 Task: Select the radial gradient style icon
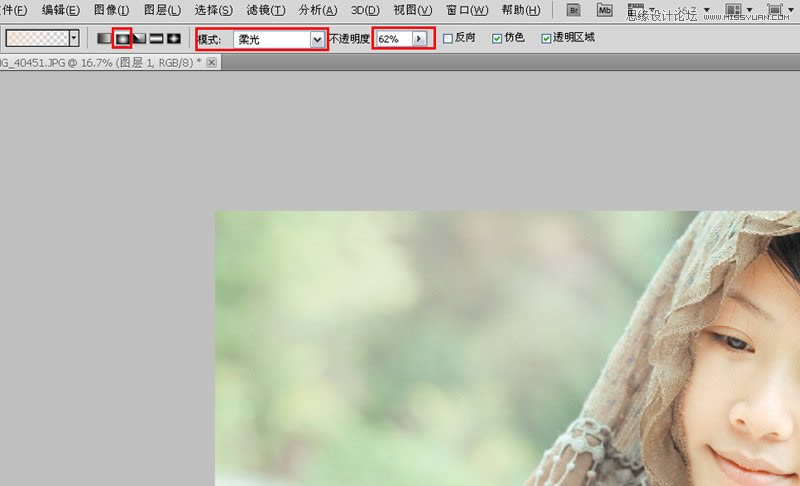122,38
